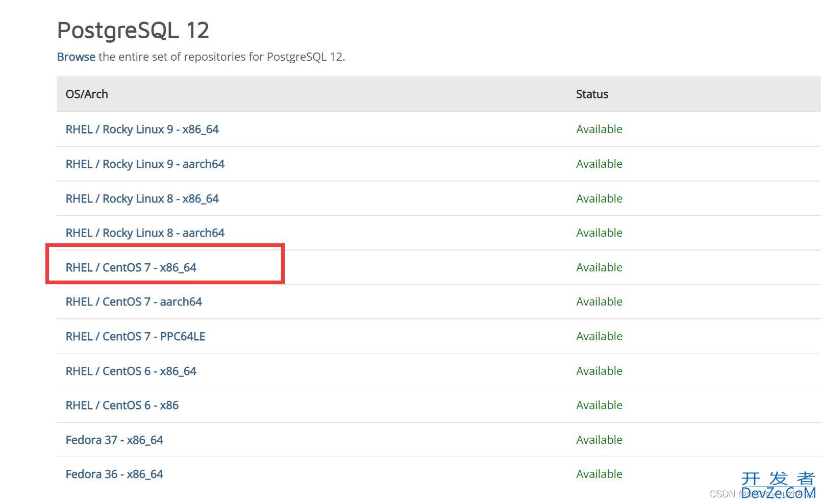Open Fedora 37 - x86_64 link
This screenshot has width=821, height=504.
pos(114,440)
